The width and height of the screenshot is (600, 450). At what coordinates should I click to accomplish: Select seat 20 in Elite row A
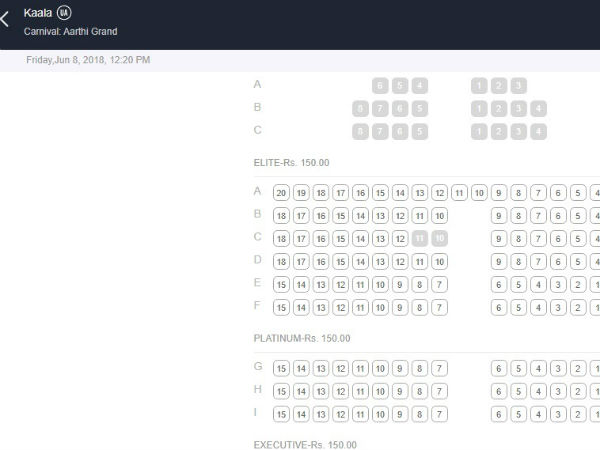pyautogui.click(x=282, y=192)
